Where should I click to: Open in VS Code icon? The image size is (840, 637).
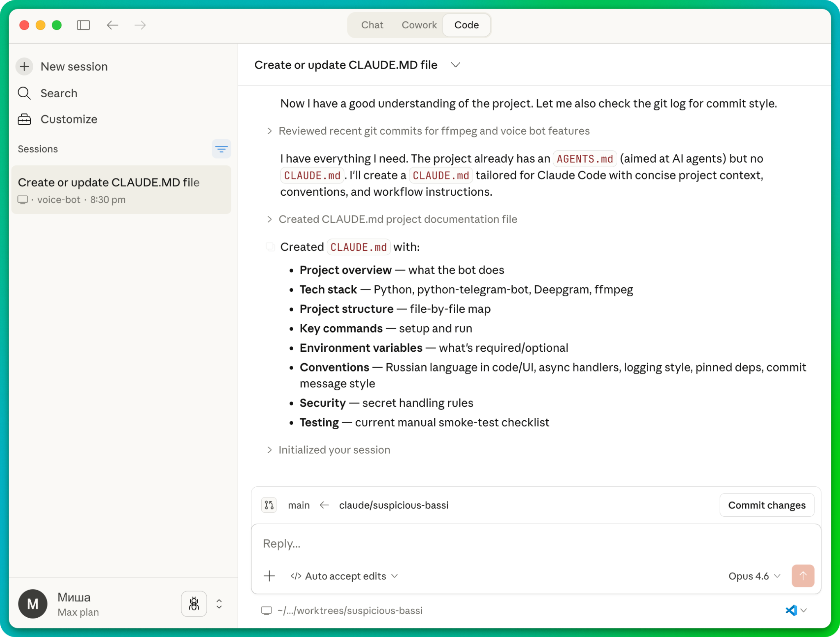click(791, 610)
